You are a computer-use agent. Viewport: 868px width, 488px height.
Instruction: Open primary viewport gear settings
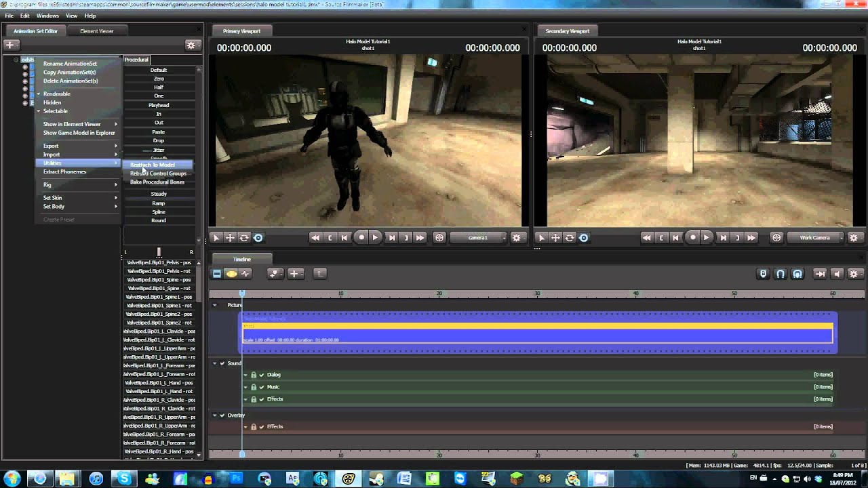517,238
